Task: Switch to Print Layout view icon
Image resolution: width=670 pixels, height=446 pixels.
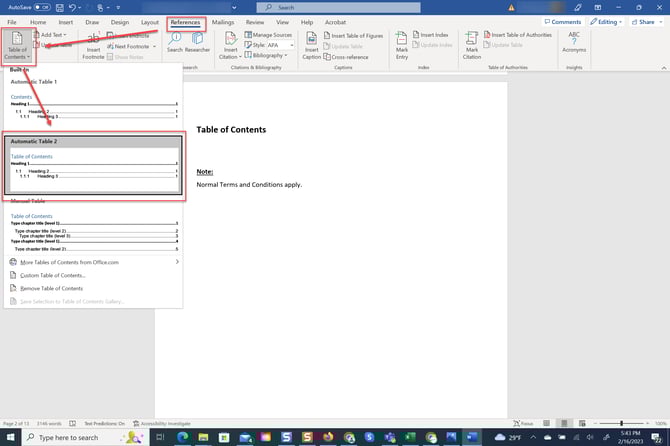Action: (x=564, y=423)
